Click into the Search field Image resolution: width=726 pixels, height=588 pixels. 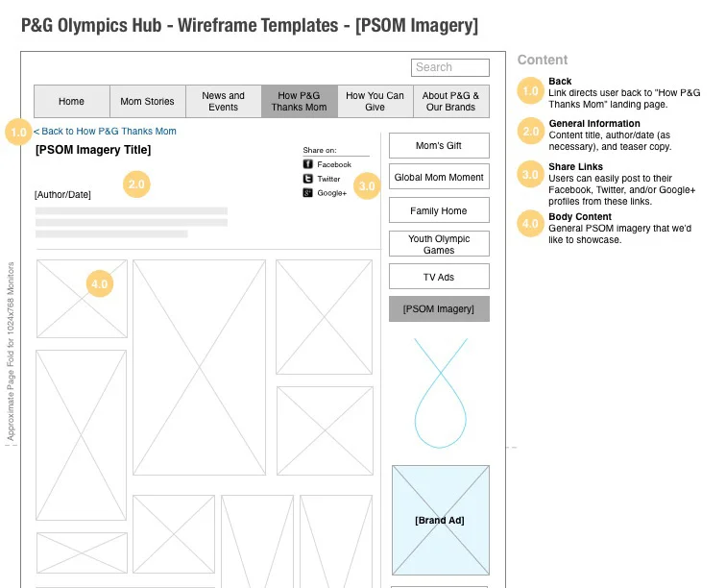450,67
